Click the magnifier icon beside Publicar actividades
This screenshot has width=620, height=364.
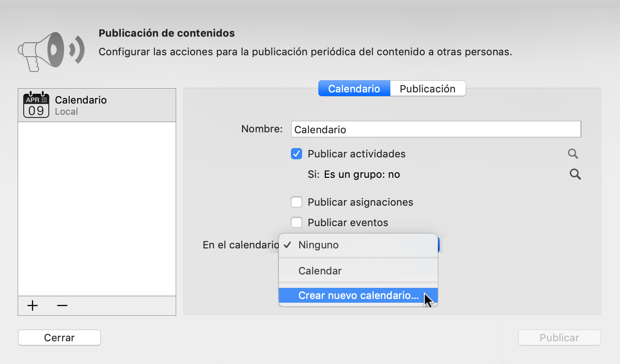pos(573,153)
